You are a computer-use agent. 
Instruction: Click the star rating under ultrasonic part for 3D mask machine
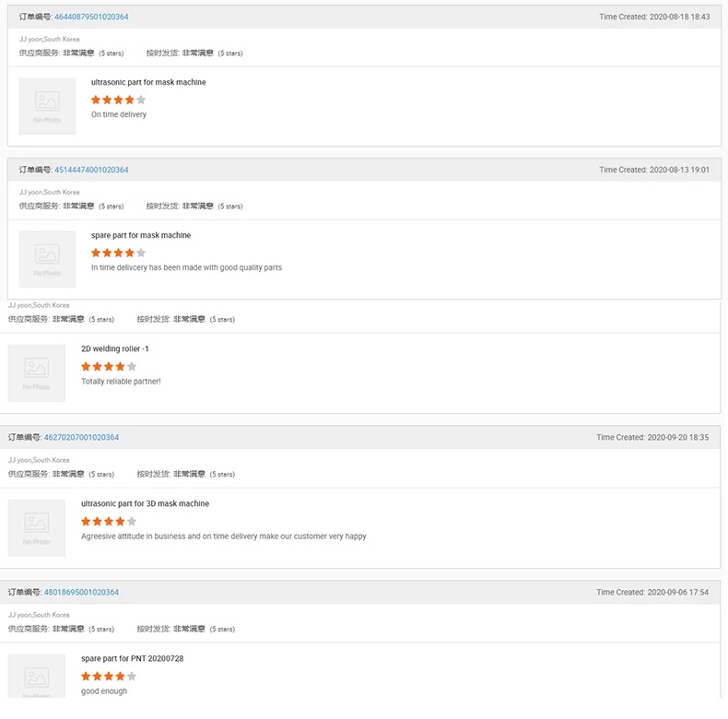click(109, 521)
